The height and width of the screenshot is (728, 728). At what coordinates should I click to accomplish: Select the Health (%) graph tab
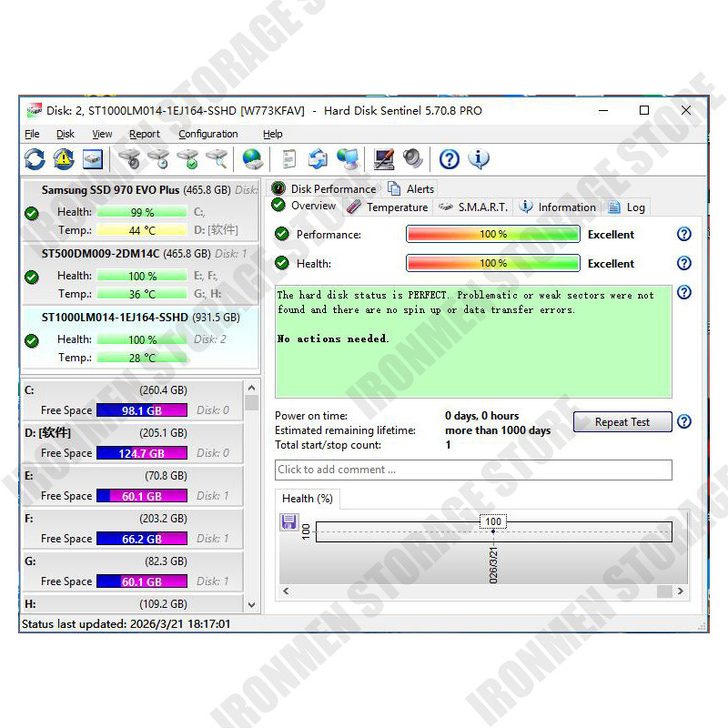click(308, 499)
